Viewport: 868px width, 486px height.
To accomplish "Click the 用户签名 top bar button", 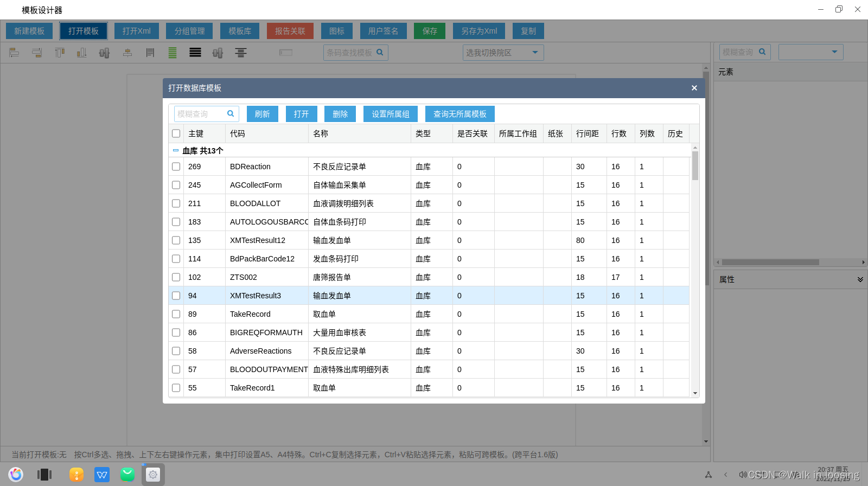I will pyautogui.click(x=384, y=31).
